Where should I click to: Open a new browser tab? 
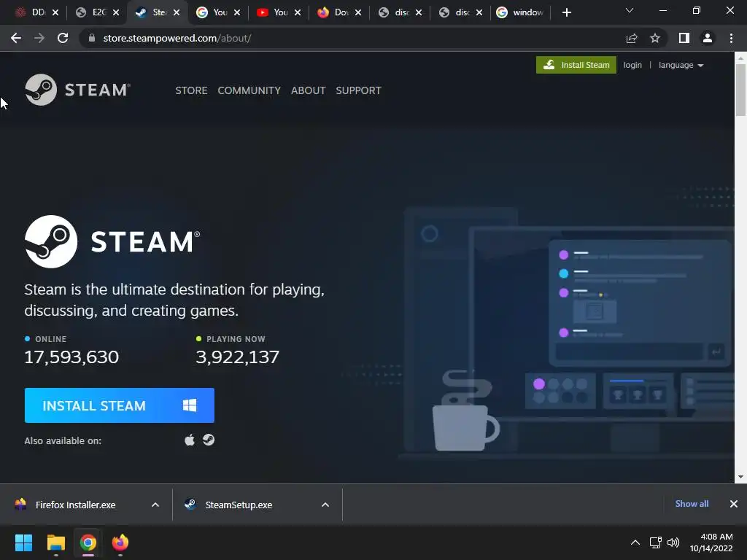coord(566,12)
